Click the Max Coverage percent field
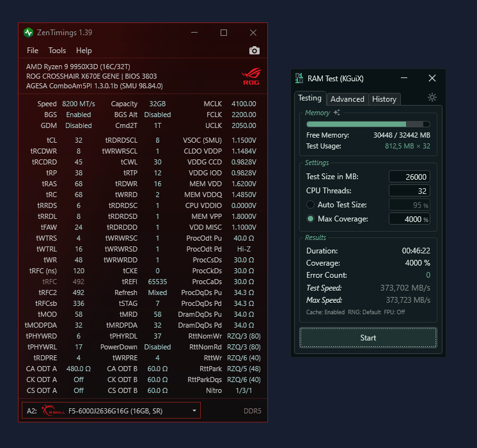Viewport: 477px width, 448px height. (x=409, y=219)
